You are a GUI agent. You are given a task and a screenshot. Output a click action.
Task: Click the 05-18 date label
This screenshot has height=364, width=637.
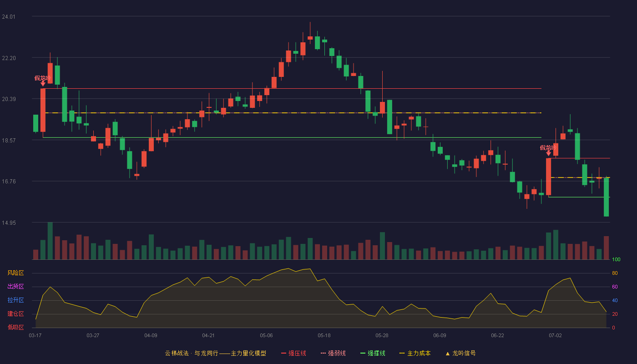(x=324, y=335)
